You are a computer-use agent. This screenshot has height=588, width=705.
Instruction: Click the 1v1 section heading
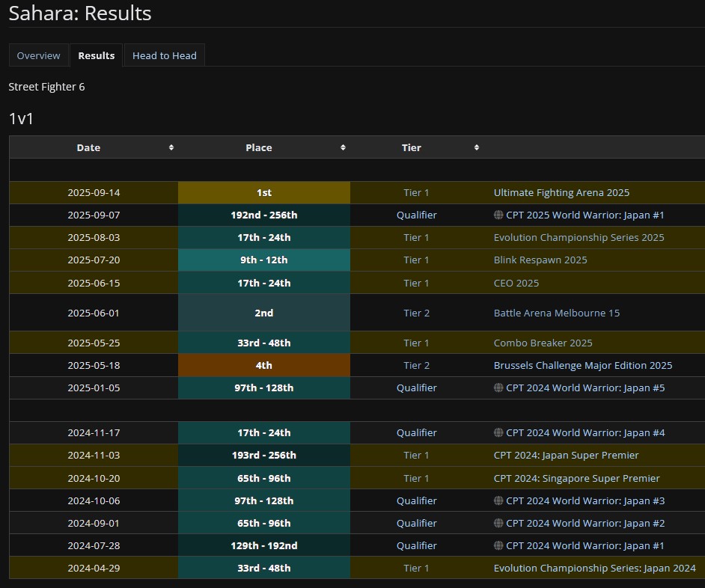click(21, 119)
